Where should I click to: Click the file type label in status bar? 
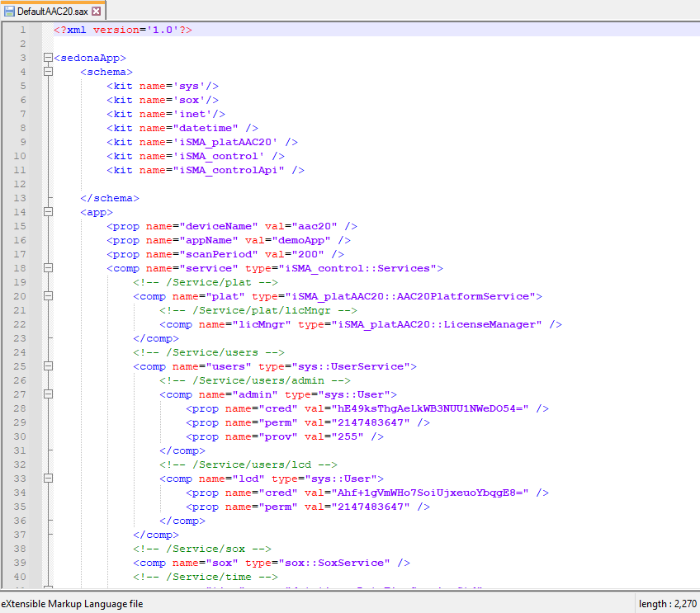[73, 604]
